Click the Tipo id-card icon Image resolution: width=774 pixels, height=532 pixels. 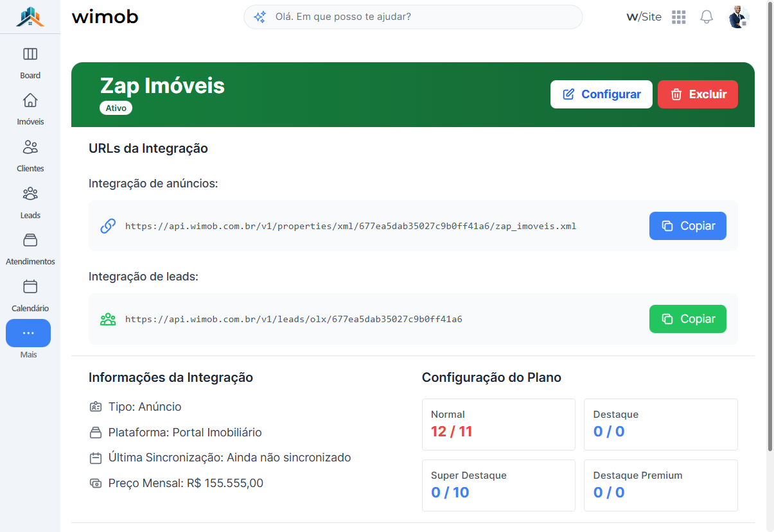(96, 407)
